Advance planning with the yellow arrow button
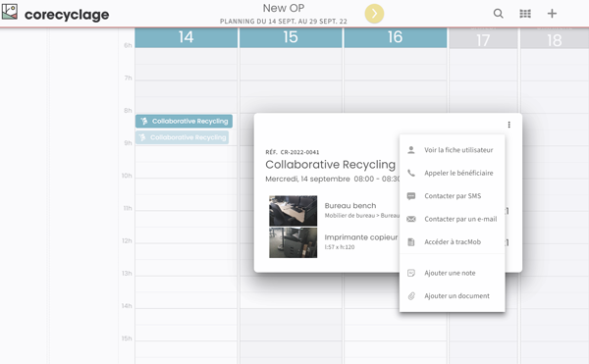Screen dimensions: 589x364 374,14
